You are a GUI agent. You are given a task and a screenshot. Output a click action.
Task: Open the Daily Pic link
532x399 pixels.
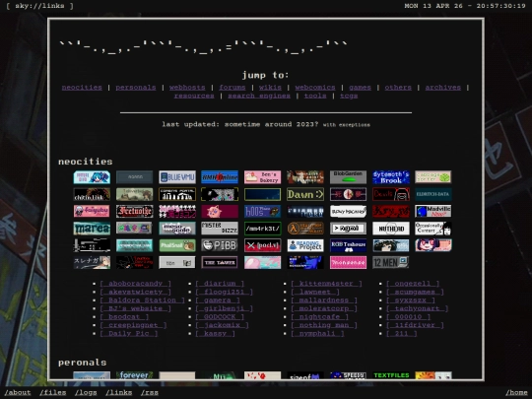[x=129, y=334]
